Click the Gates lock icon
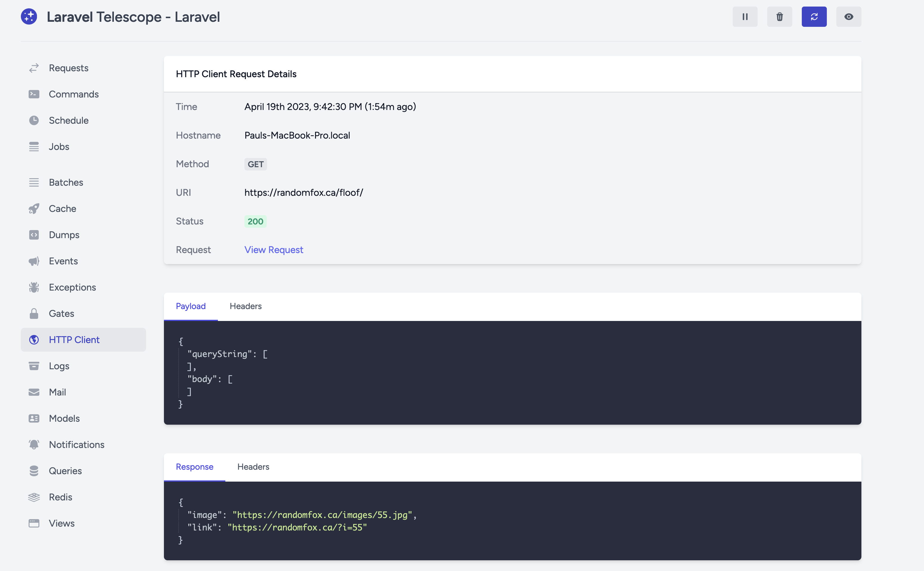The image size is (924, 571). point(34,314)
